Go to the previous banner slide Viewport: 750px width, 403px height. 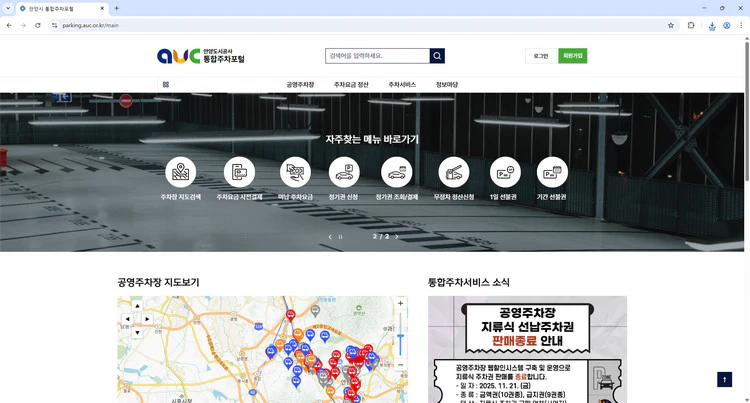pyautogui.click(x=330, y=237)
